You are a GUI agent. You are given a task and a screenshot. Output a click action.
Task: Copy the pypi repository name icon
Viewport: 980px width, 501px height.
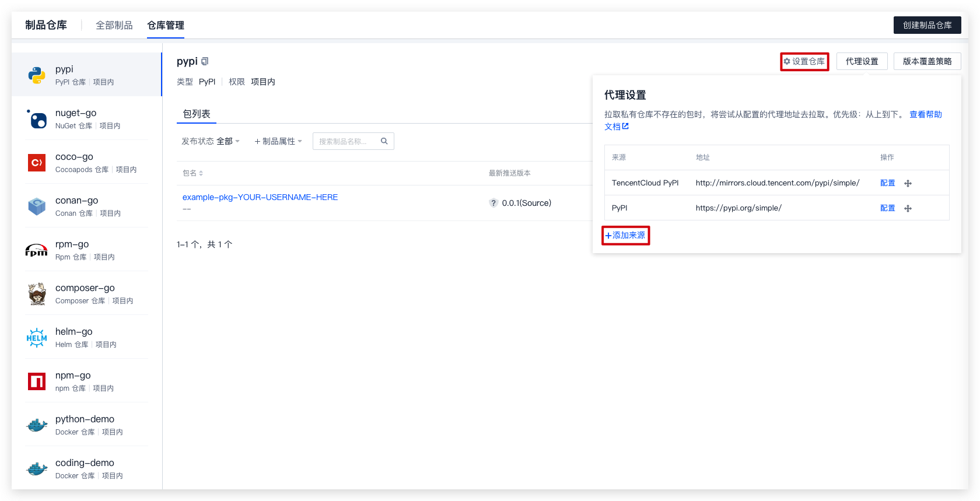click(205, 61)
